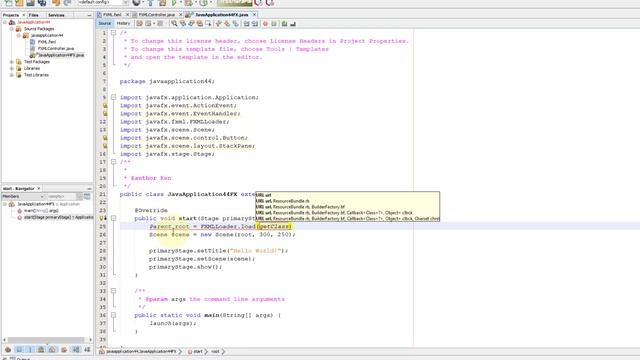Collapse the main method fold at line 36
640x360 pixels.
(113, 315)
